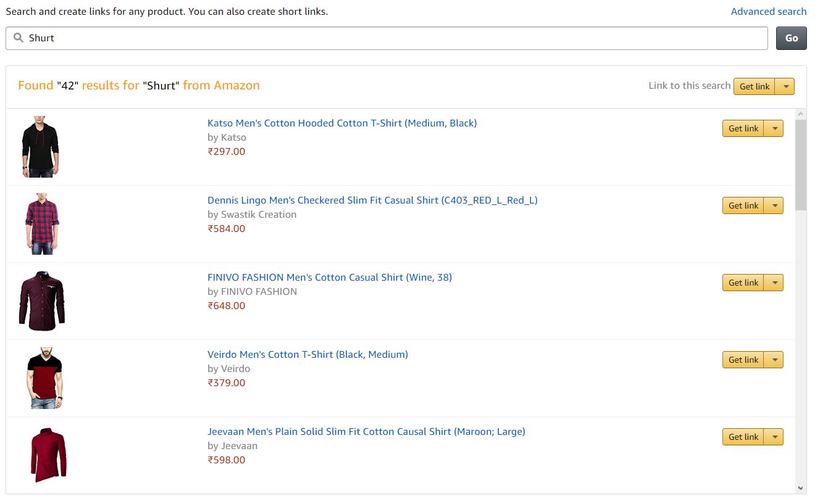Image resolution: width=815 pixels, height=504 pixels.
Task: Click seller text 'by Swastik Creation'
Action: pos(252,215)
